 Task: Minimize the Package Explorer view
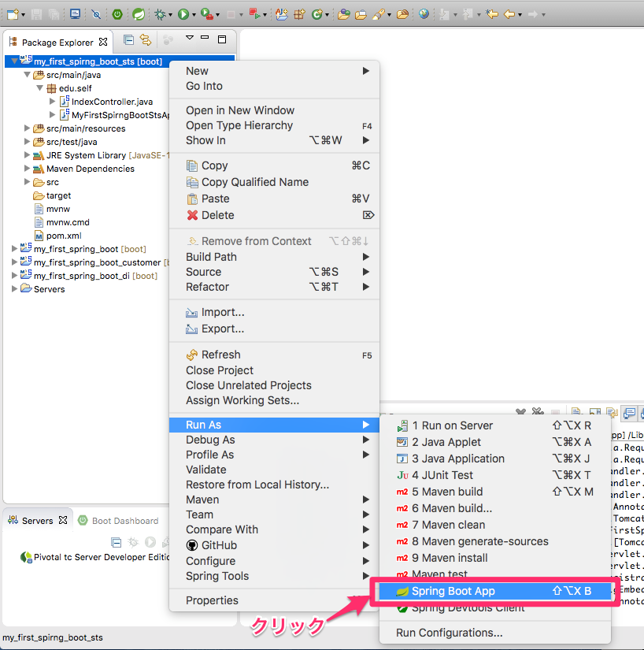pyautogui.click(x=205, y=37)
